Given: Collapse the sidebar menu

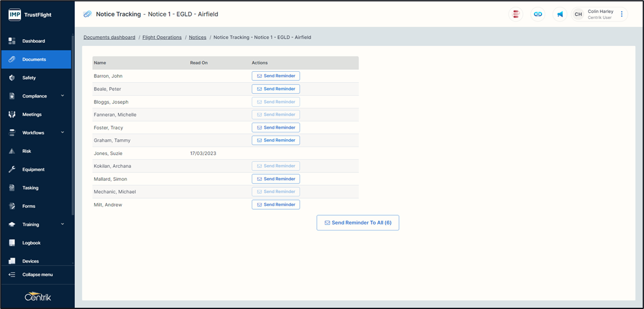Looking at the screenshot, I should [x=37, y=275].
